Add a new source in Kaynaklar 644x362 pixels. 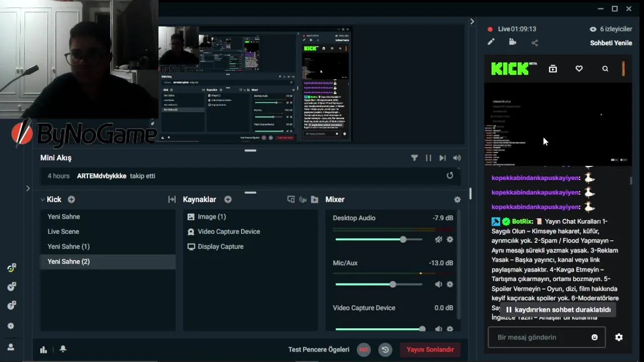coord(228,200)
